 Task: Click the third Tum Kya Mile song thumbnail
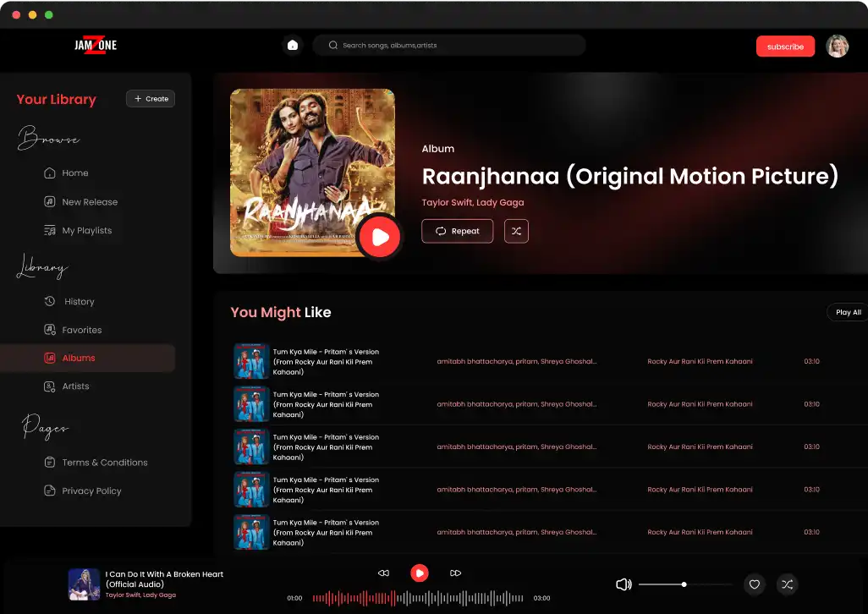[x=251, y=447]
